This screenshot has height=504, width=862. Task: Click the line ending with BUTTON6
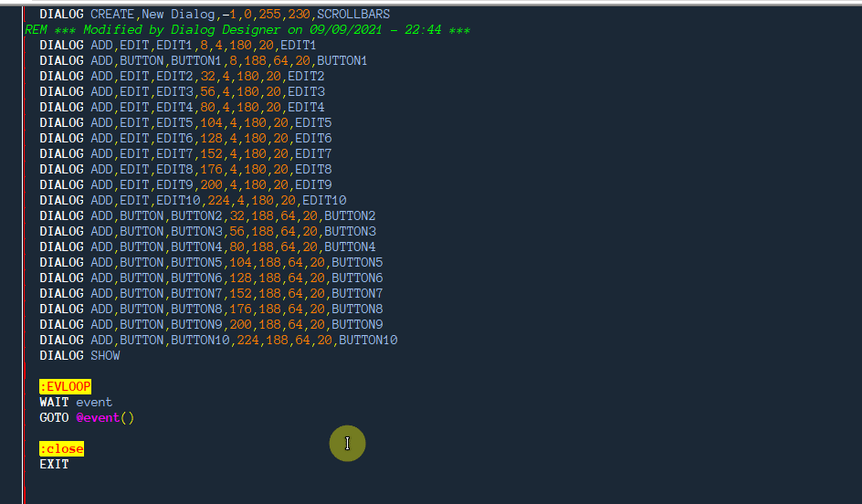(x=211, y=278)
